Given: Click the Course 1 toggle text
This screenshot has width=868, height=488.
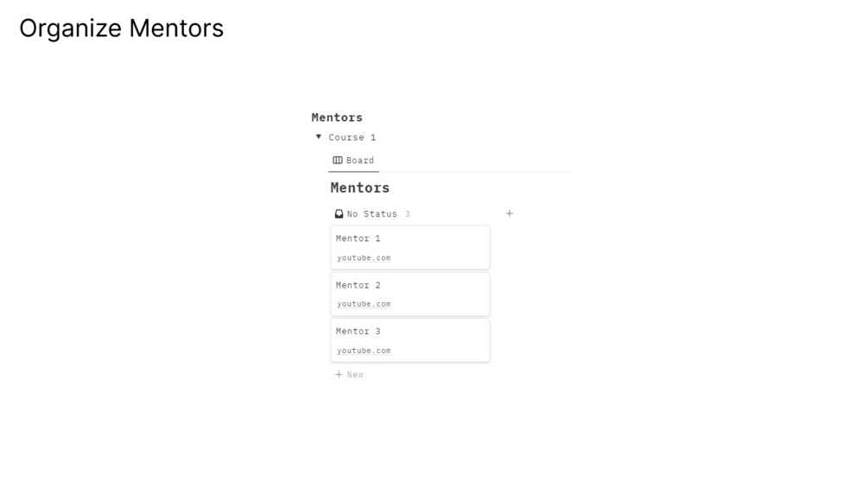Looking at the screenshot, I should point(352,137).
